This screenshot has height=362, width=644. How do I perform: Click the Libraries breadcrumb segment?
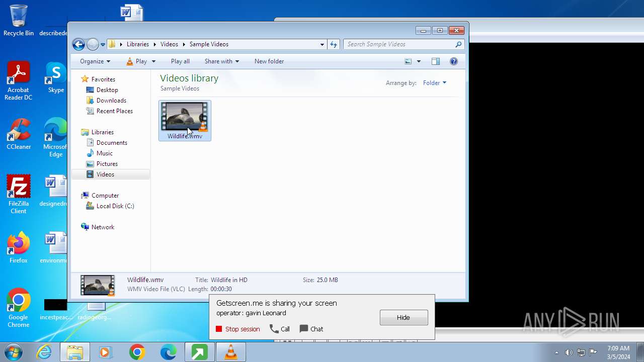coord(137,44)
